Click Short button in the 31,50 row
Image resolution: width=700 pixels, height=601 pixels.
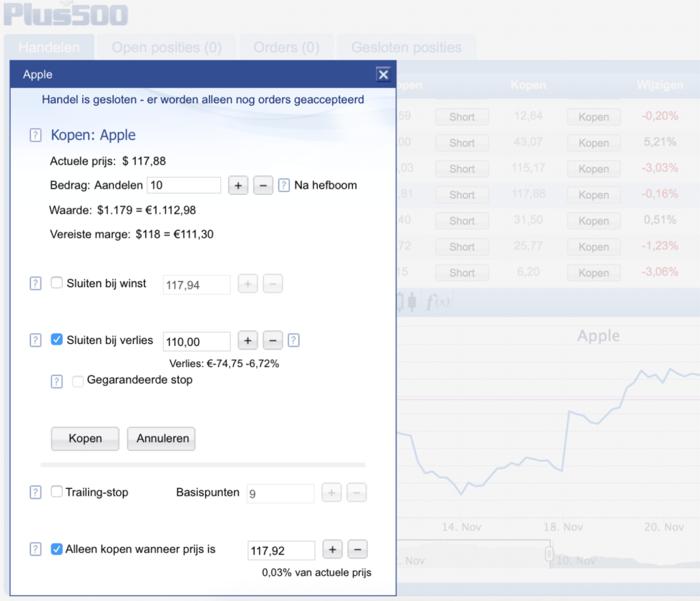[x=461, y=221]
